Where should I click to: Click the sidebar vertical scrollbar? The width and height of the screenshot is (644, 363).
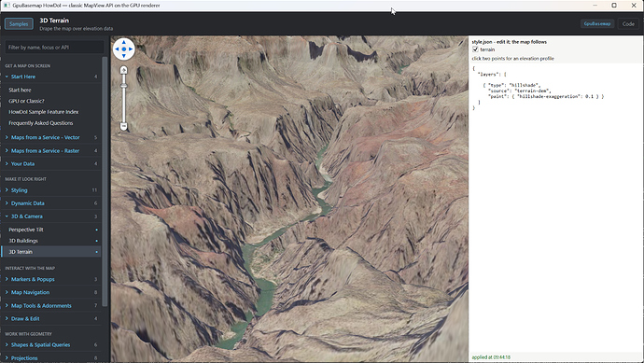[105, 181]
